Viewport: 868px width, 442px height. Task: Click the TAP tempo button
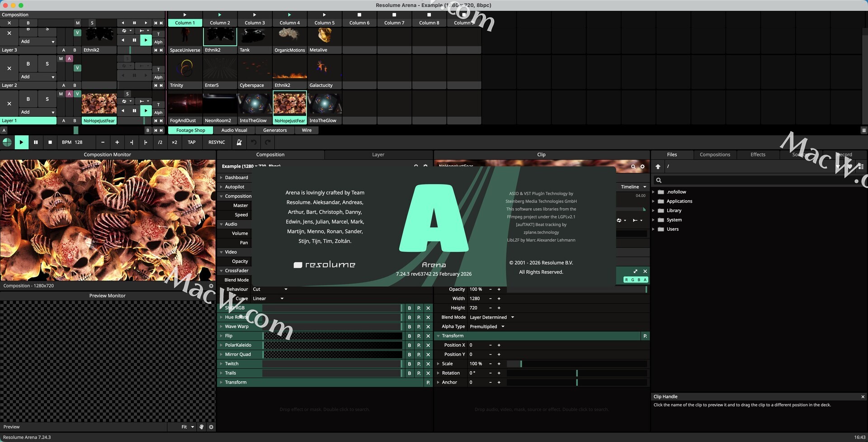pos(192,143)
